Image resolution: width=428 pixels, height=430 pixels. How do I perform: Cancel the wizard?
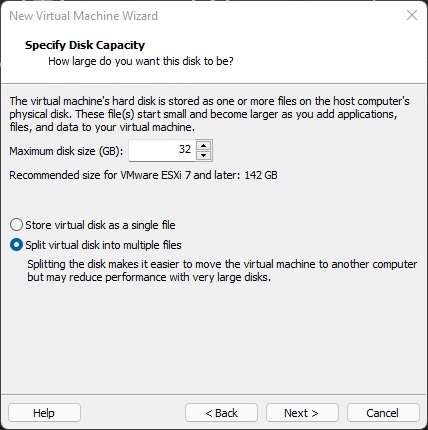383,413
